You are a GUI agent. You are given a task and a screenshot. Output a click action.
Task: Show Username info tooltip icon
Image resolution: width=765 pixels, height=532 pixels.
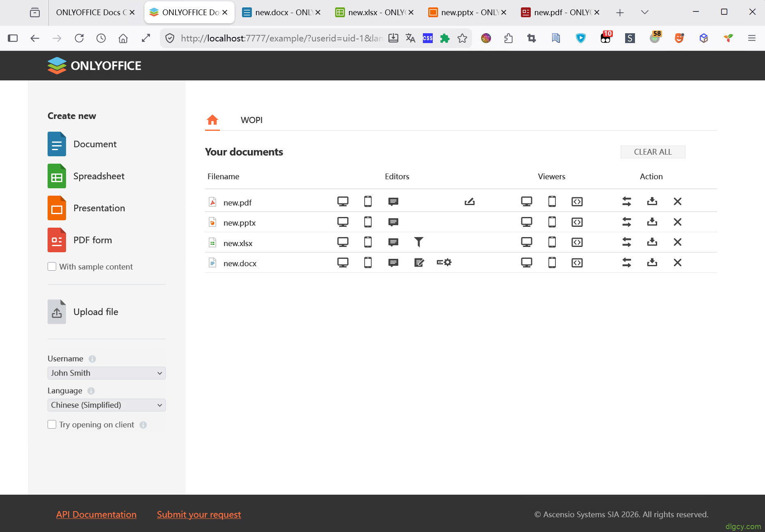click(92, 359)
